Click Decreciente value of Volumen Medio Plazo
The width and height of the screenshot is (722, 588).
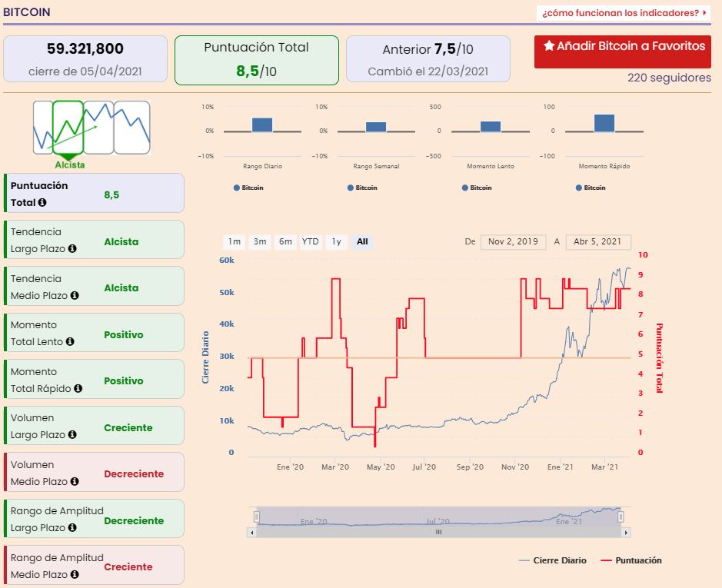point(134,473)
